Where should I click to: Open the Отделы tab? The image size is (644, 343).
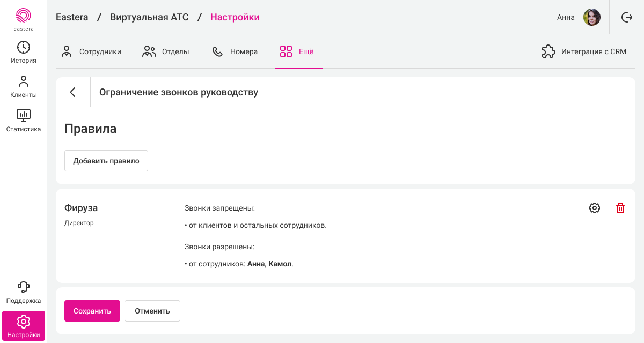tap(166, 52)
